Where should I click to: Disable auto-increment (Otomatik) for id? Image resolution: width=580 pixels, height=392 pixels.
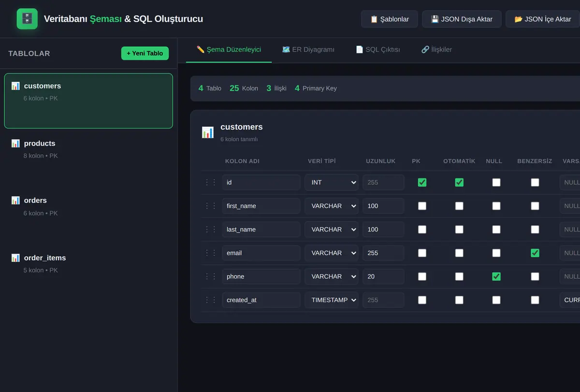click(x=459, y=182)
